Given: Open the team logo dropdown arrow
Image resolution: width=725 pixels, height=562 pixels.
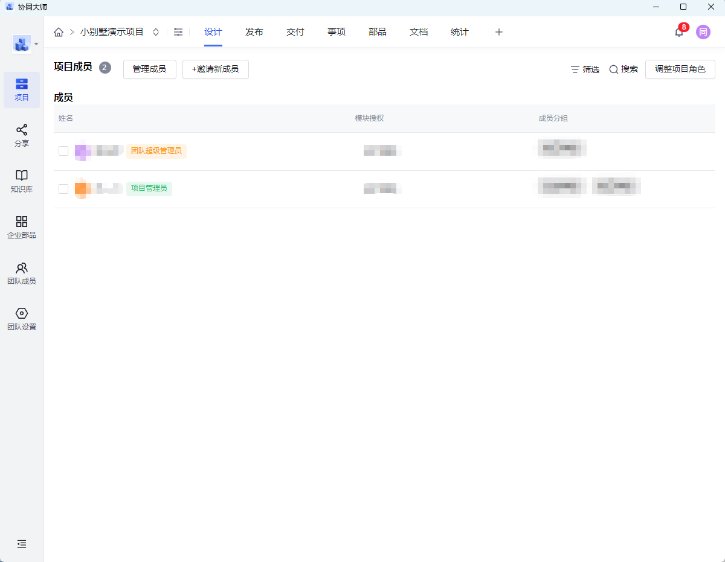Looking at the screenshot, I should [x=37, y=44].
